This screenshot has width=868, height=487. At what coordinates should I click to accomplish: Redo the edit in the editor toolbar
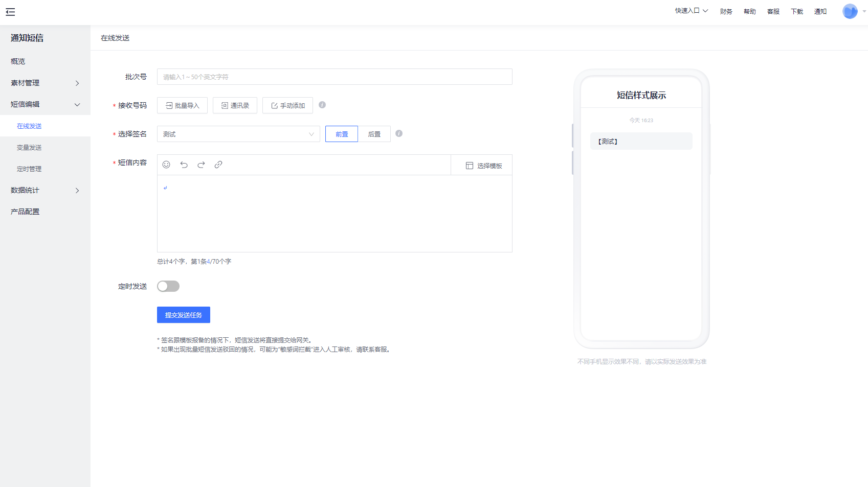pos(201,165)
